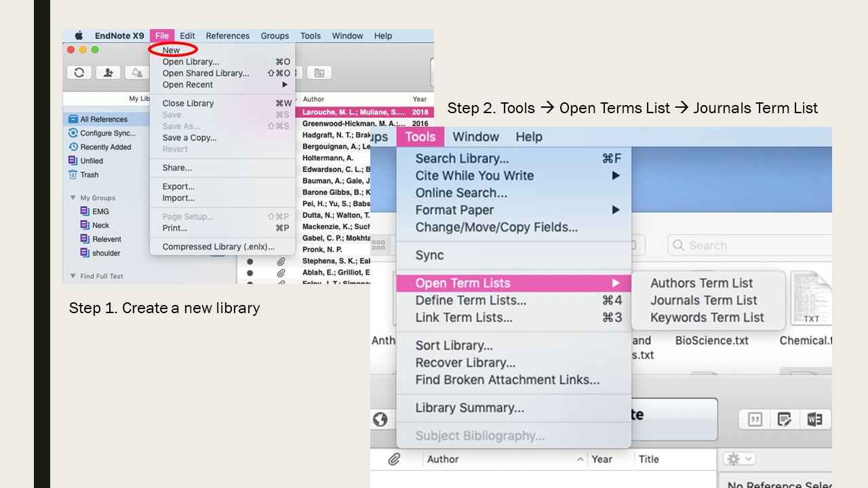The image size is (868, 488).
Task: Open the References menu
Action: [228, 36]
